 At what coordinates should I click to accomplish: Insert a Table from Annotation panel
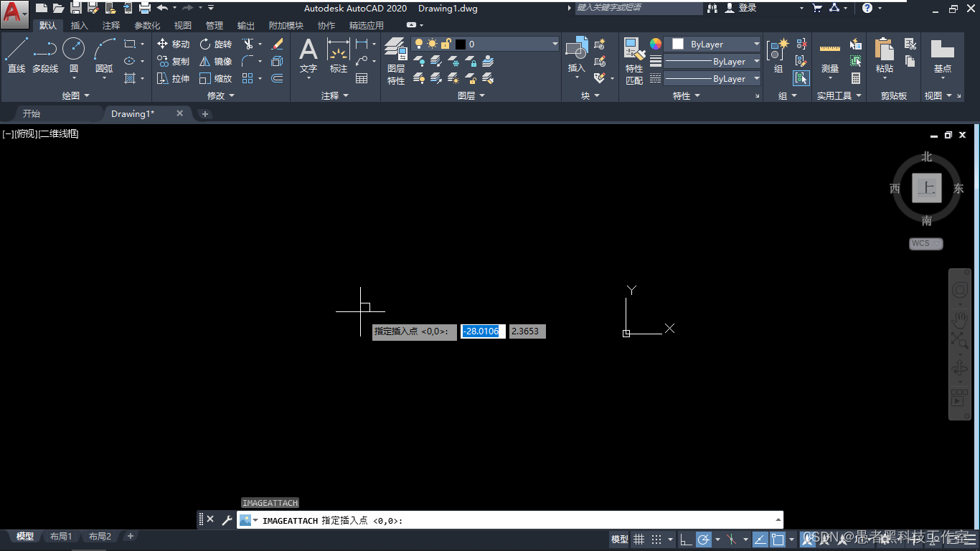[x=362, y=78]
